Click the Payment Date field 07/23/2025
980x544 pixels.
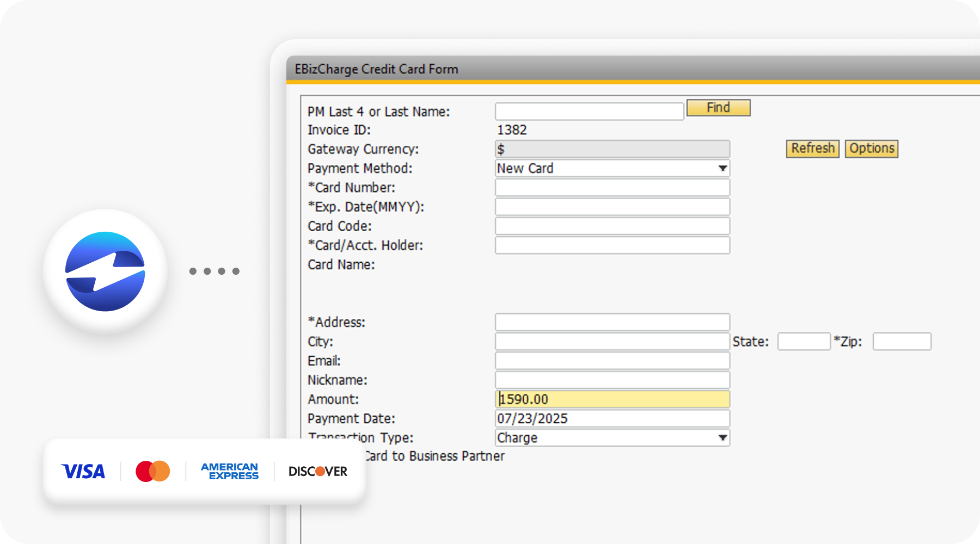tap(612, 418)
